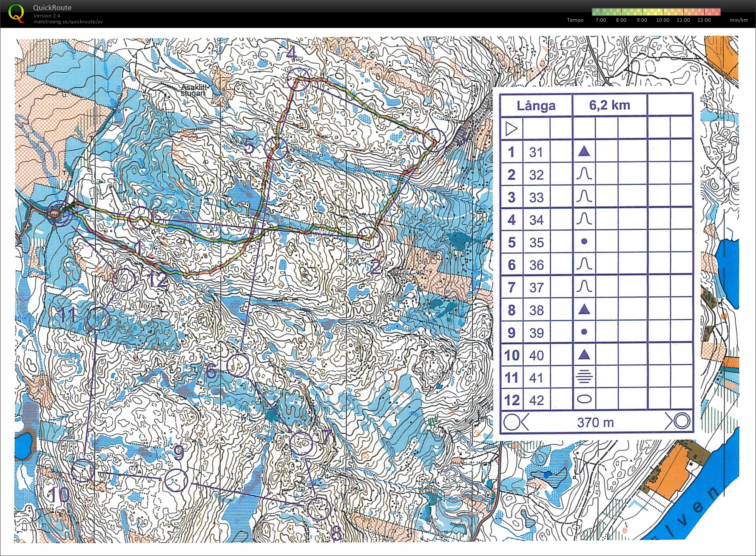Click control circle 12 on the map

click(x=124, y=280)
